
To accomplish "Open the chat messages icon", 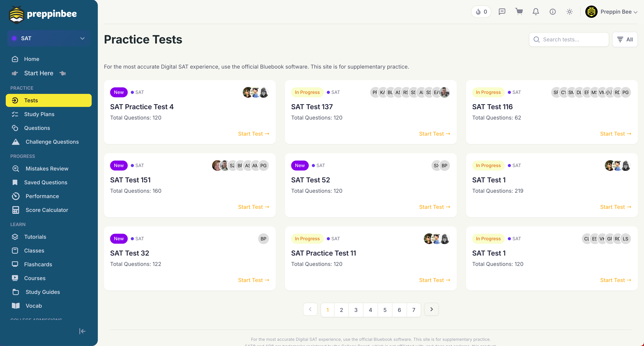I will click(x=502, y=12).
